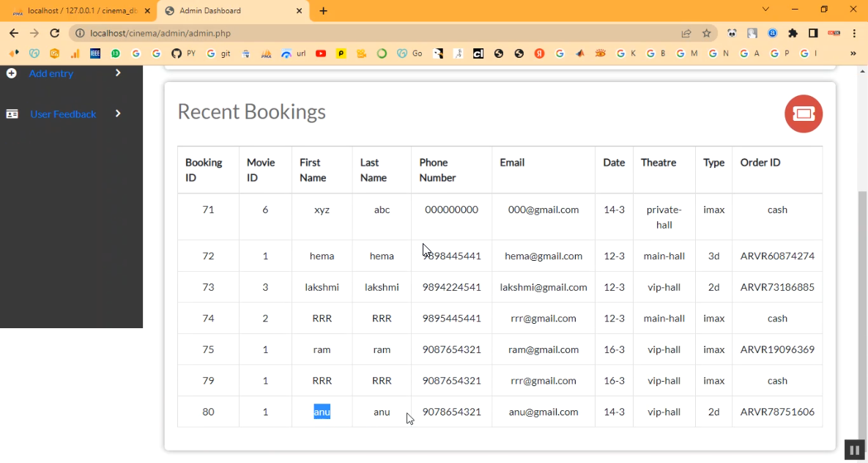Open the GitHub PY bookmark
The width and height of the screenshot is (868, 463).
[183, 53]
